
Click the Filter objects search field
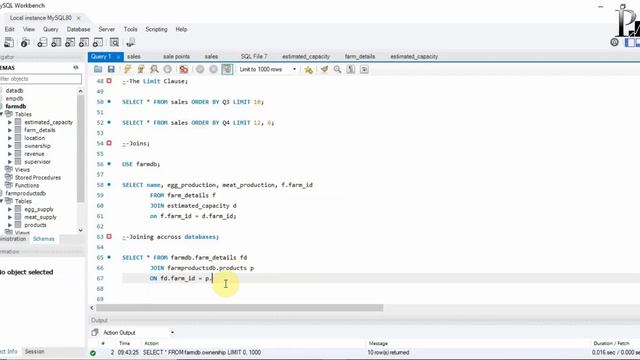40,79
